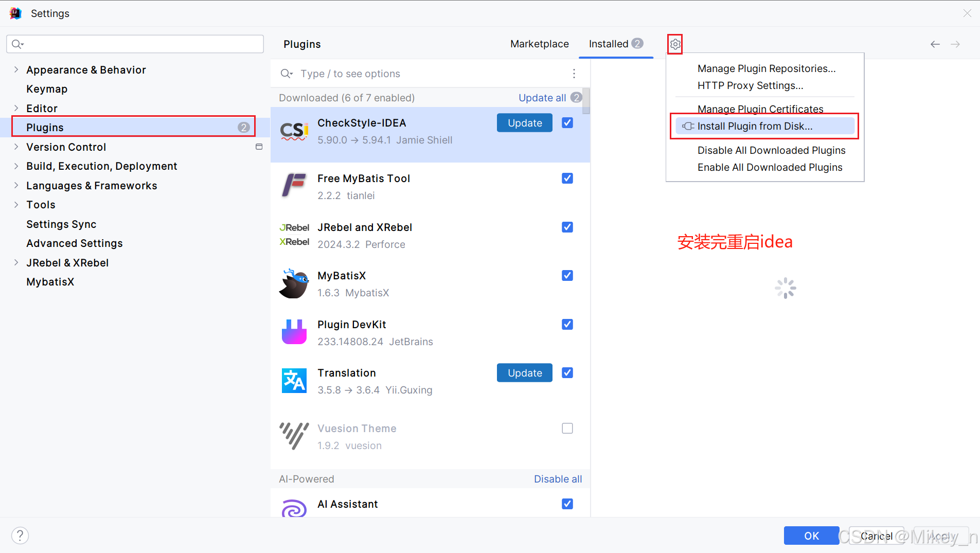The height and width of the screenshot is (553, 980).
Task: Click the Update all count badge
Action: click(x=576, y=97)
